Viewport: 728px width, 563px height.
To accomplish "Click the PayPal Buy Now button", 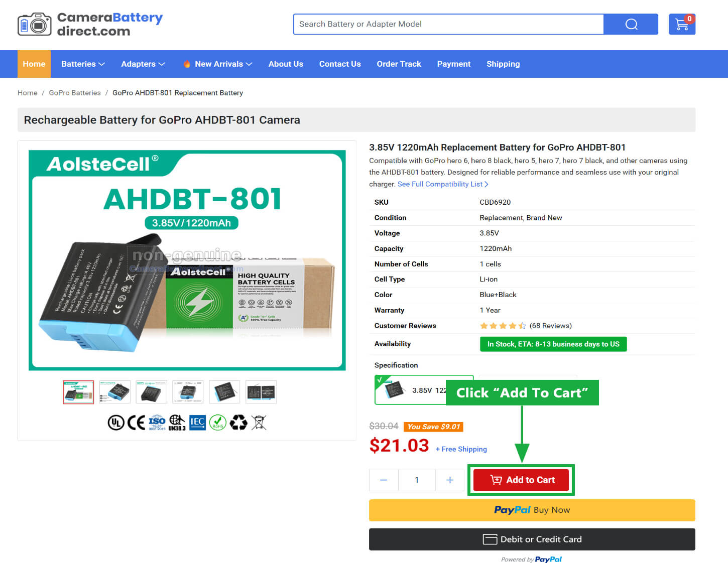I will tap(532, 510).
